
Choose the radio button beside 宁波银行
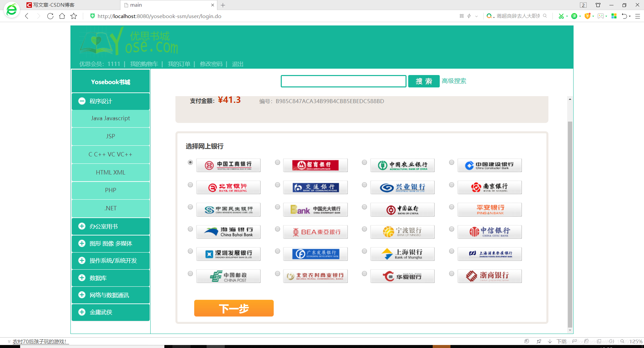click(x=364, y=229)
